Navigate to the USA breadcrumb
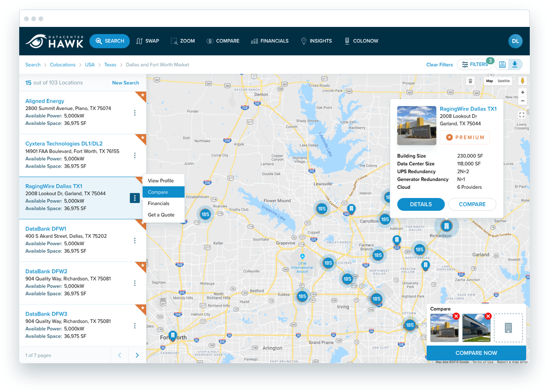This screenshot has height=392, width=549. tap(89, 65)
